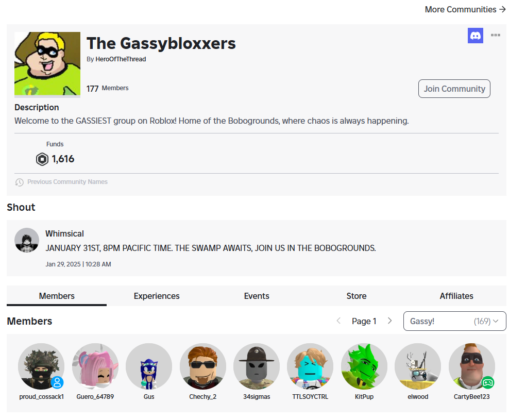Go to next members page arrow
This screenshot has width=526, height=420.
coord(389,321)
